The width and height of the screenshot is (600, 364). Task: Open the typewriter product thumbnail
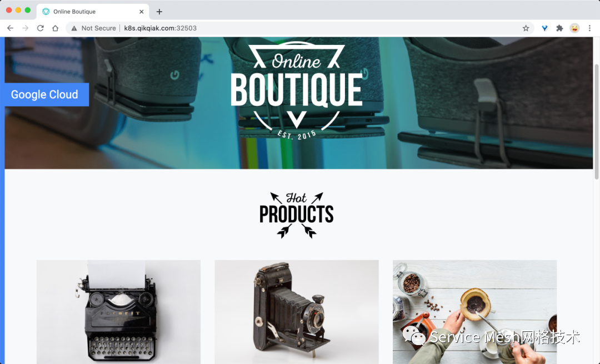pos(119,312)
